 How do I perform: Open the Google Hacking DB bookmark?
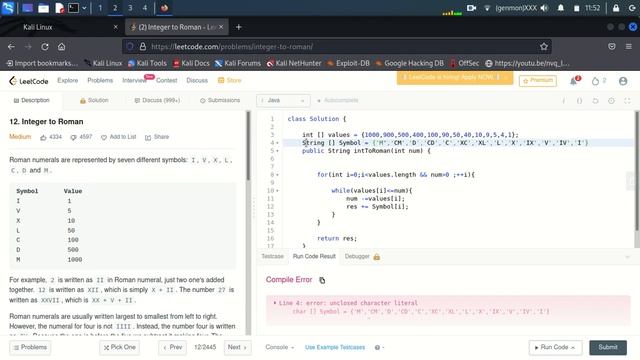coord(409,63)
